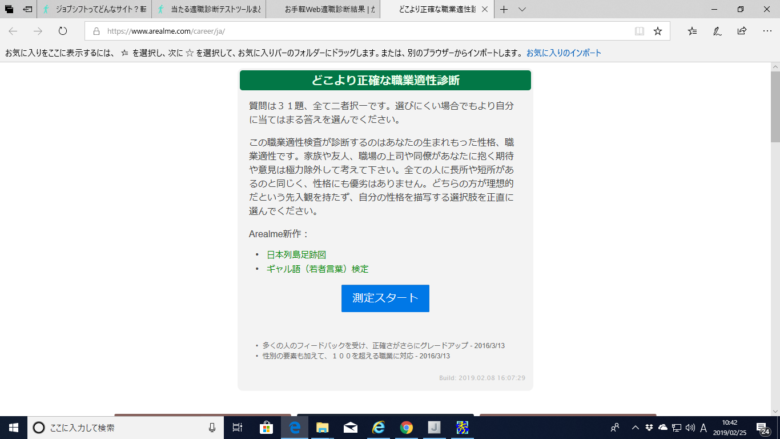Switch to the お手軽Web適職診断結果 tab
Image resolution: width=780 pixels, height=439 pixels.
coord(323,9)
